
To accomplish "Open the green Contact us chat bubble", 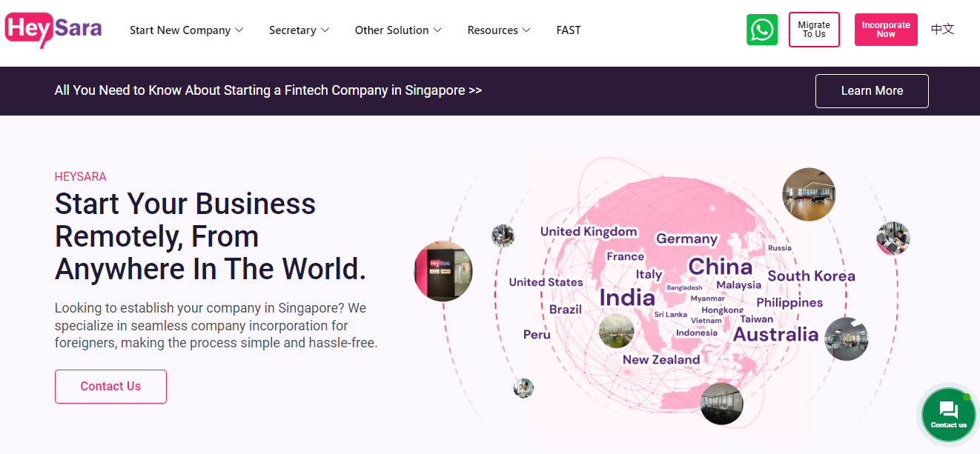I will click(x=949, y=415).
